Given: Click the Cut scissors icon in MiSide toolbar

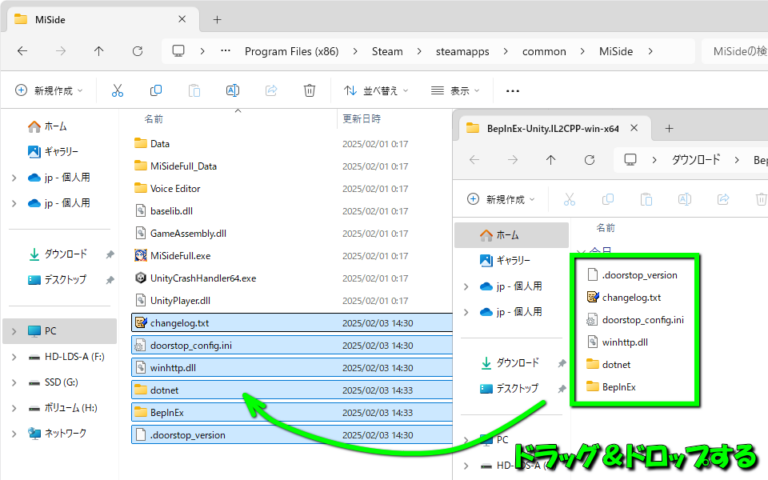Looking at the screenshot, I should pos(117,90).
